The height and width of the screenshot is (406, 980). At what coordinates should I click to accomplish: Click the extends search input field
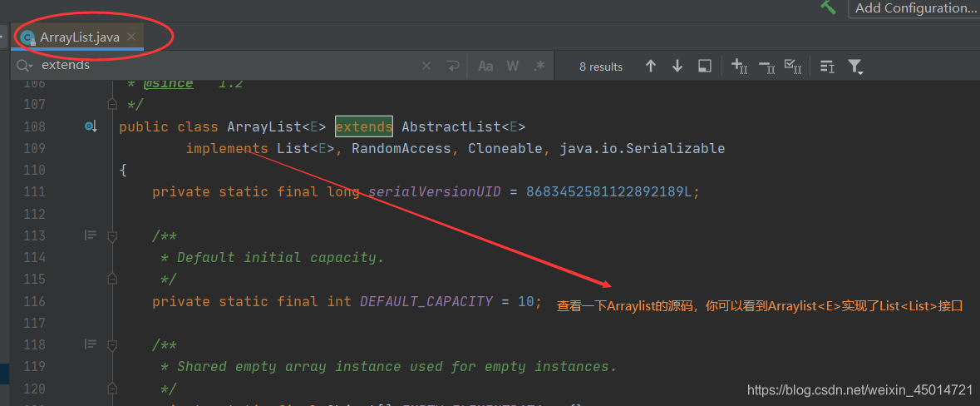pyautogui.click(x=225, y=66)
